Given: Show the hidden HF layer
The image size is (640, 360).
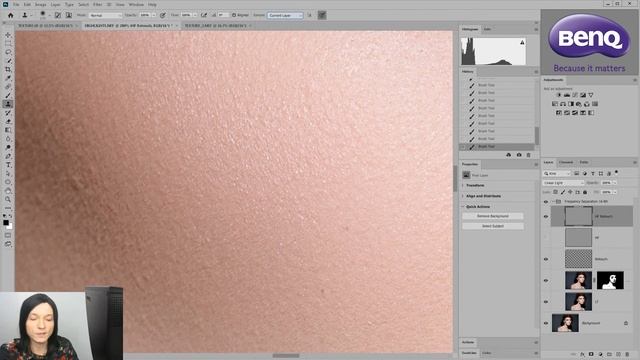Looking at the screenshot, I should 546,238.
